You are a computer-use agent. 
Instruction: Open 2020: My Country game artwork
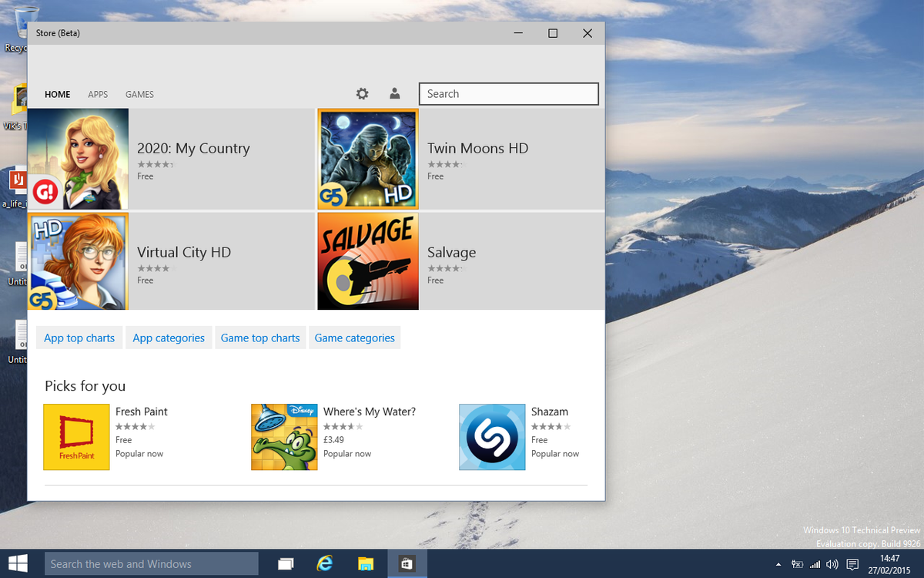(78, 159)
